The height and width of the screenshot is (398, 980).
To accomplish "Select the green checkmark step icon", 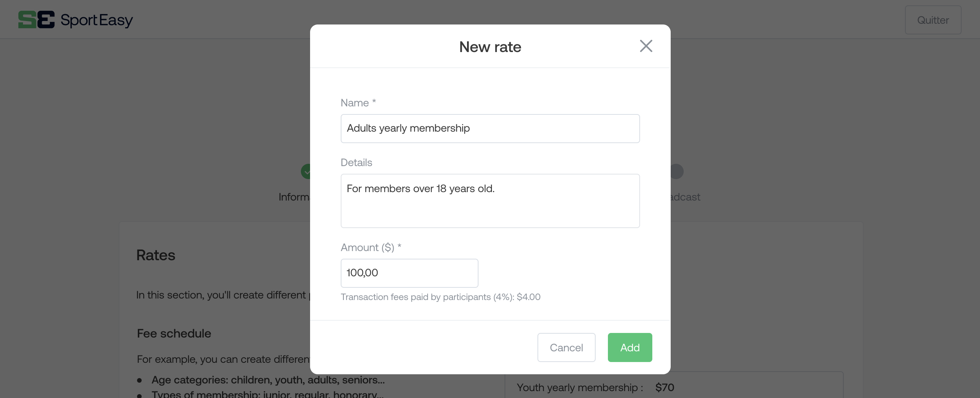I will (305, 171).
